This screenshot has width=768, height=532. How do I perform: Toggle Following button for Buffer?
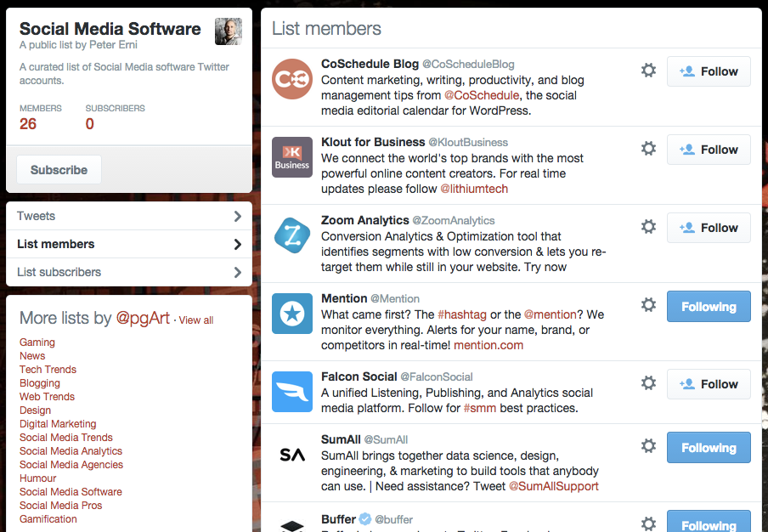point(709,522)
